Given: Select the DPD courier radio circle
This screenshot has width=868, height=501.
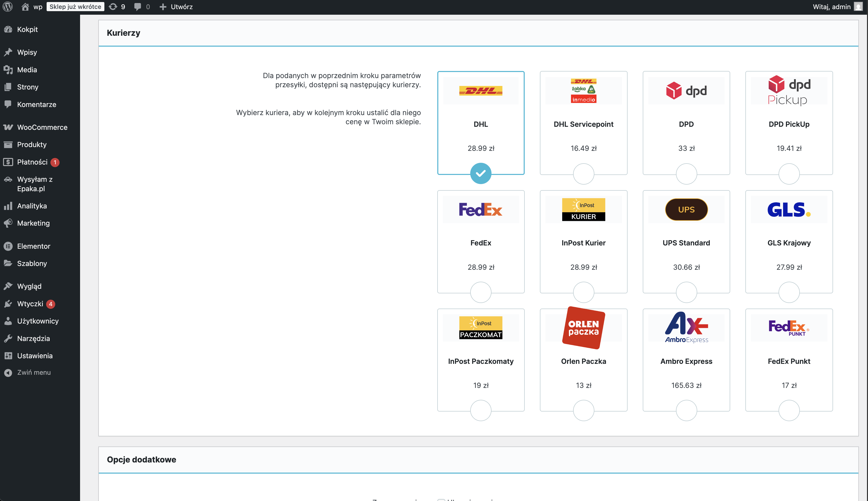Looking at the screenshot, I should [x=686, y=173].
